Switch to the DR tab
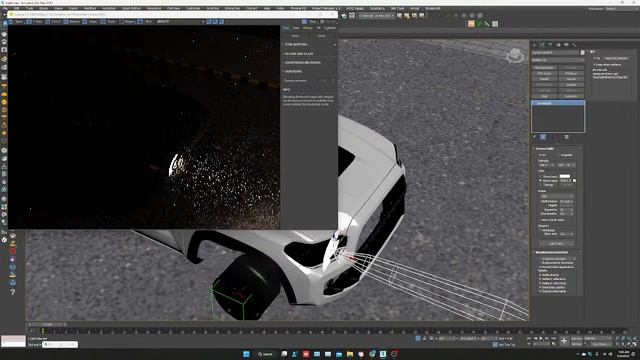Screen dimensions: 640x360 [x=319, y=28]
